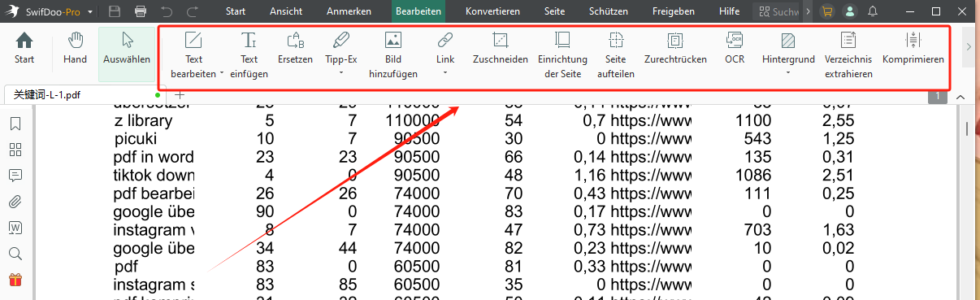Open the search magnifier in the sidebar

[15, 254]
